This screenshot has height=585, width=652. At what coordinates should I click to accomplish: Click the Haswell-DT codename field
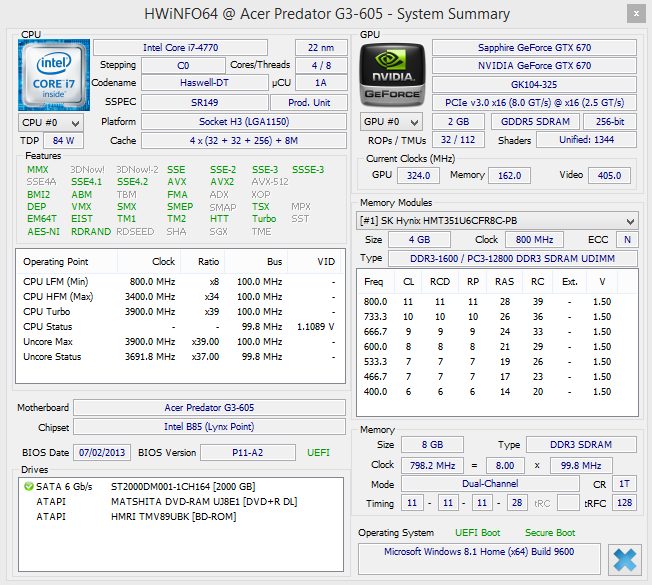[x=205, y=83]
